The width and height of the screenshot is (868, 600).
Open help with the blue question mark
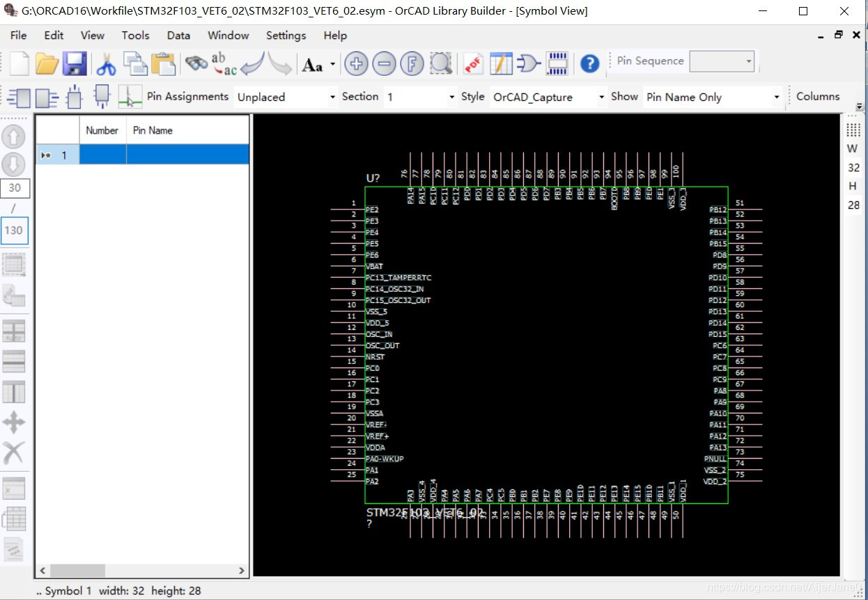coord(589,64)
